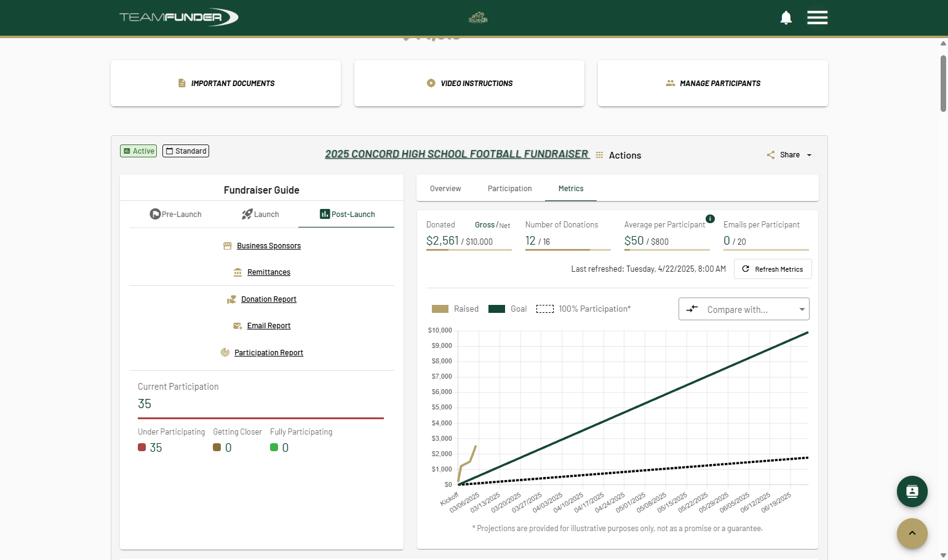Click the Manage Participants people icon

click(671, 83)
